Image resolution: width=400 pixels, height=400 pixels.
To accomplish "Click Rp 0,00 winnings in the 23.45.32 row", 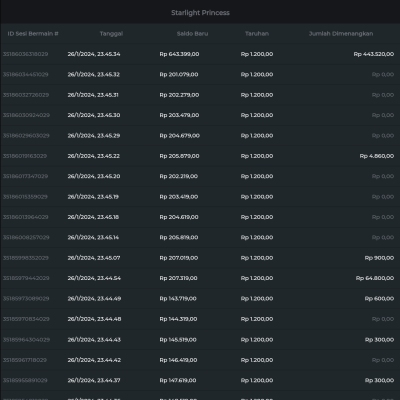I will (383, 74).
